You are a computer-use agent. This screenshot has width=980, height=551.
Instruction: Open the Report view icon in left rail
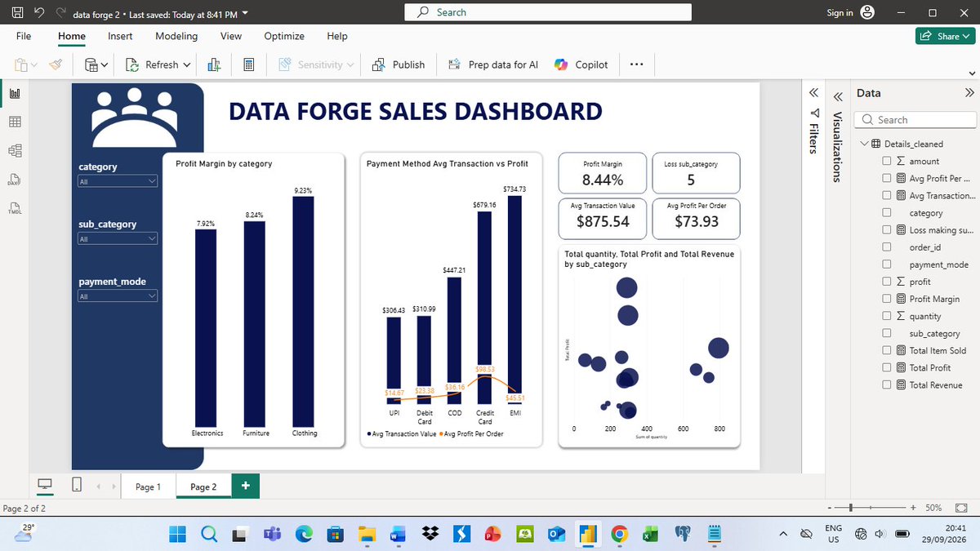(x=14, y=94)
